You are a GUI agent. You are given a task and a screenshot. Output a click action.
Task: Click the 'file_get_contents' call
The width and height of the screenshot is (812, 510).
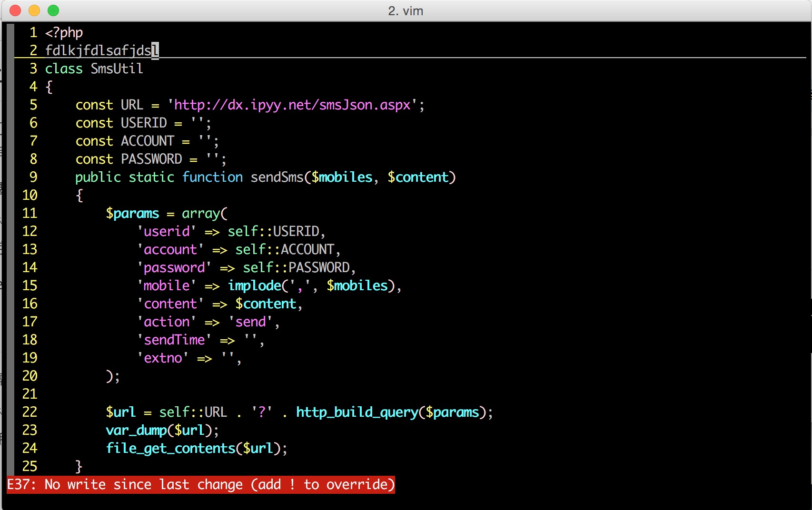[x=170, y=448]
